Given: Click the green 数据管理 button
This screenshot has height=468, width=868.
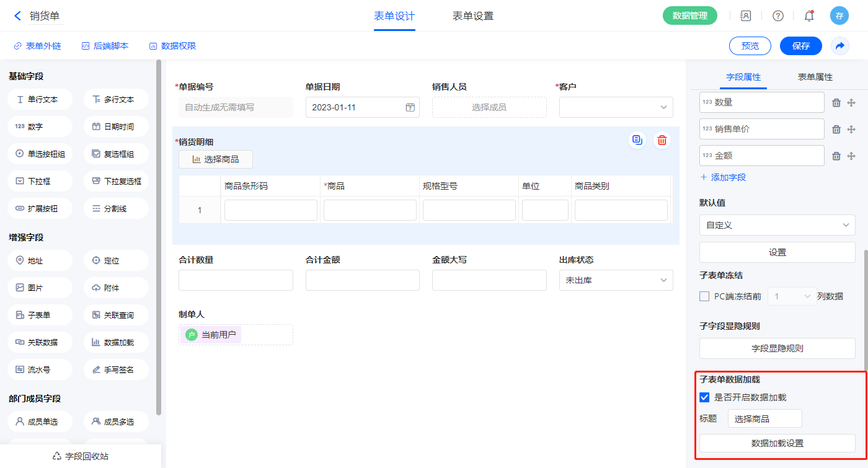Looking at the screenshot, I should 689,16.
